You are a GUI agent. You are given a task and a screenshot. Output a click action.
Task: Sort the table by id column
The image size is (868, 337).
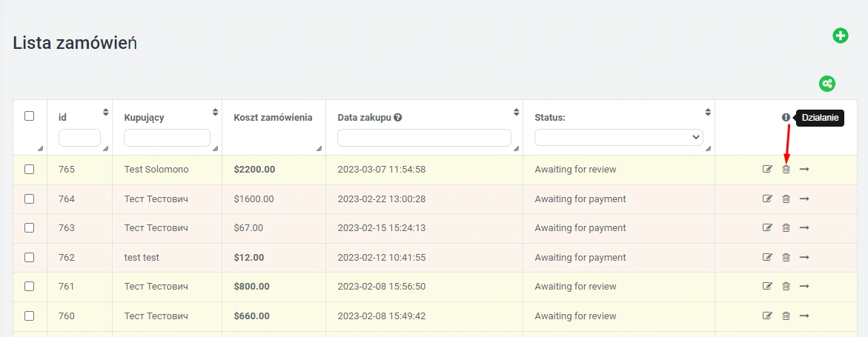point(106,113)
